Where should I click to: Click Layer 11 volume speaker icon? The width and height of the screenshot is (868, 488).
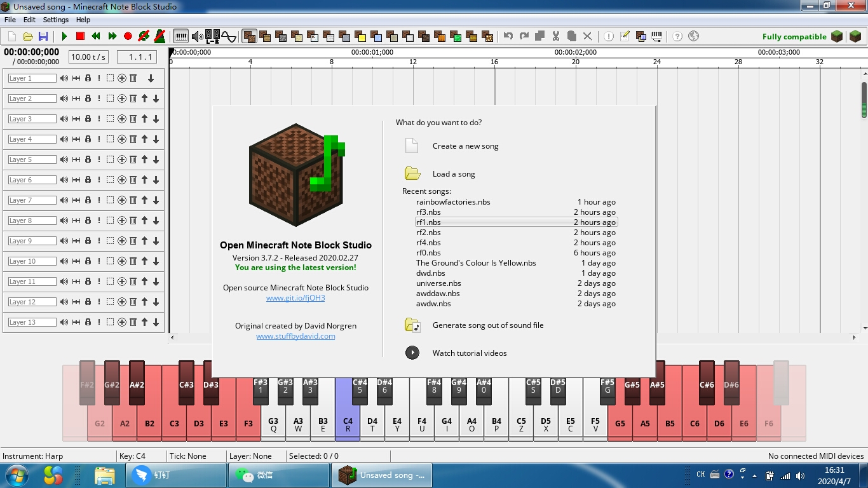pyautogui.click(x=64, y=281)
